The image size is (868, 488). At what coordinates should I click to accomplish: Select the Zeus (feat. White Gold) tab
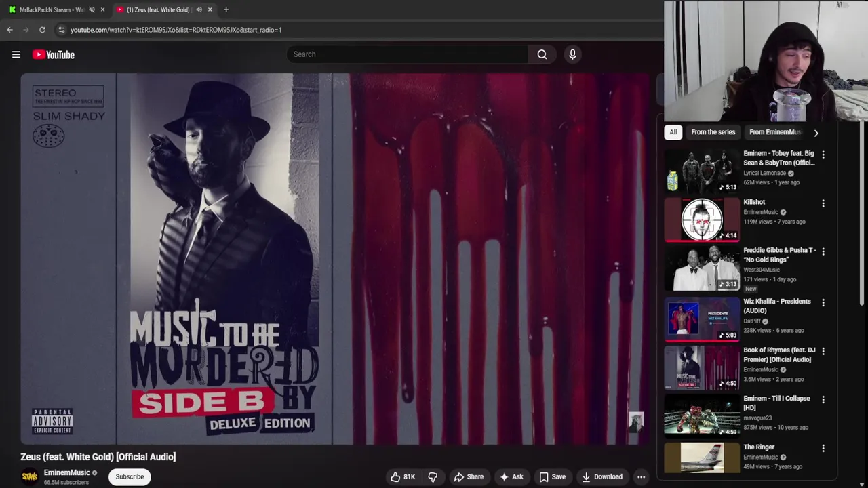[157, 9]
